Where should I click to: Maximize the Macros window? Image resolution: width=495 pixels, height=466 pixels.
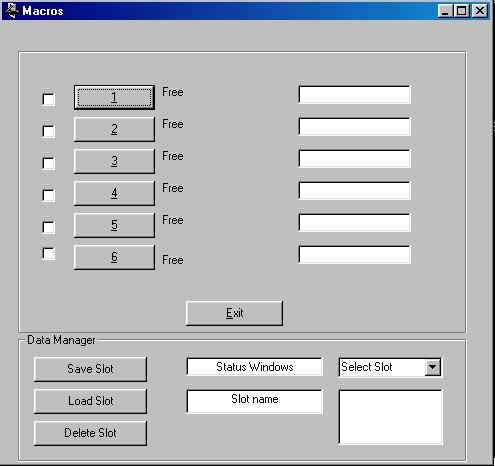462,11
